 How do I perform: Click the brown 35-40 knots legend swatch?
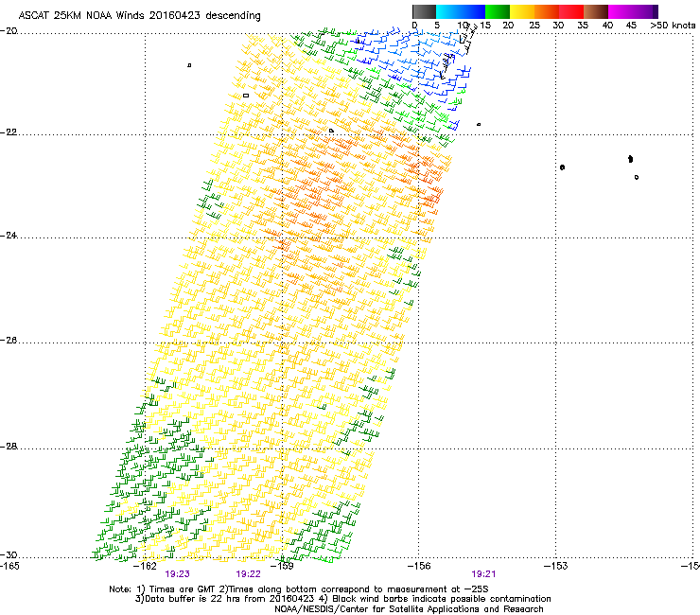596,11
